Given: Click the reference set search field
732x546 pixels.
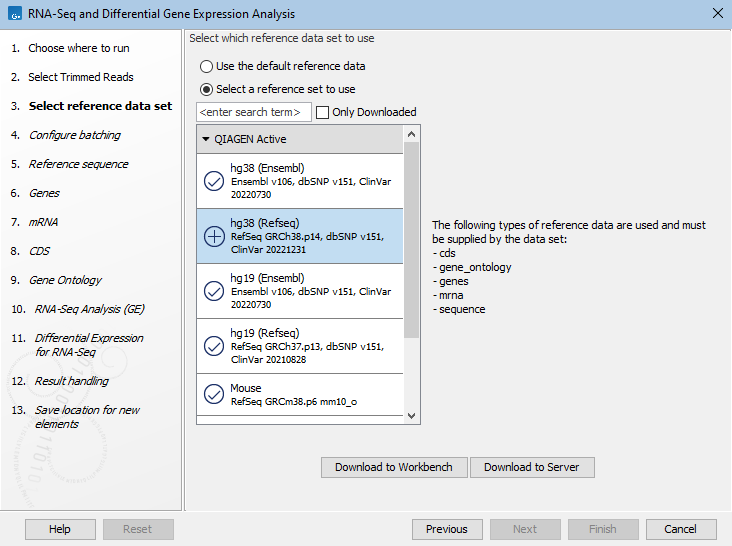Looking at the screenshot, I should (254, 112).
